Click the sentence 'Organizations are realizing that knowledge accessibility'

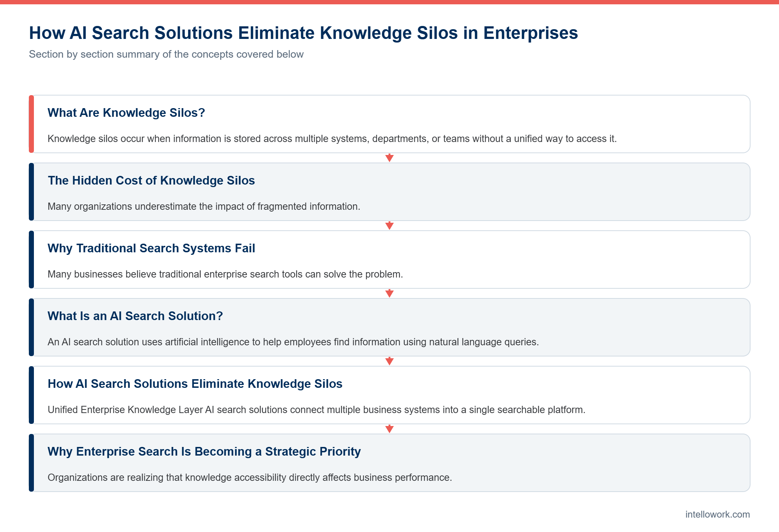tap(250, 478)
